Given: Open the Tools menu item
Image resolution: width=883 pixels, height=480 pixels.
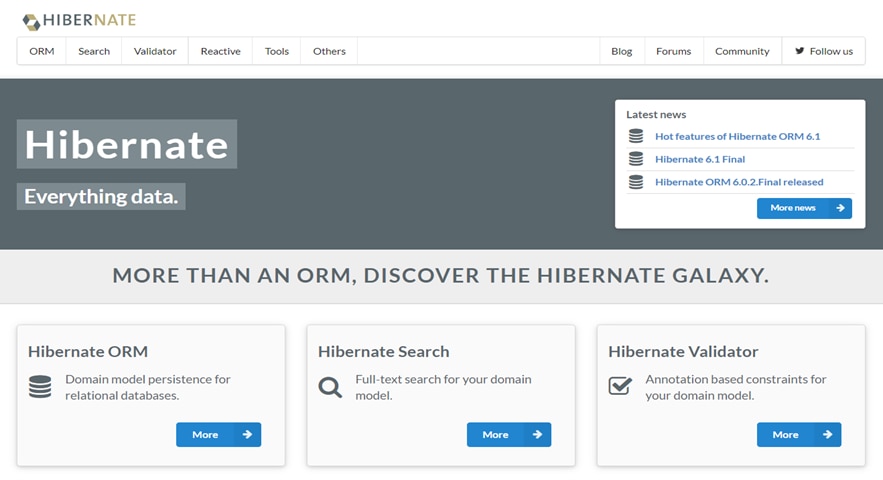Looking at the screenshot, I should (277, 51).
